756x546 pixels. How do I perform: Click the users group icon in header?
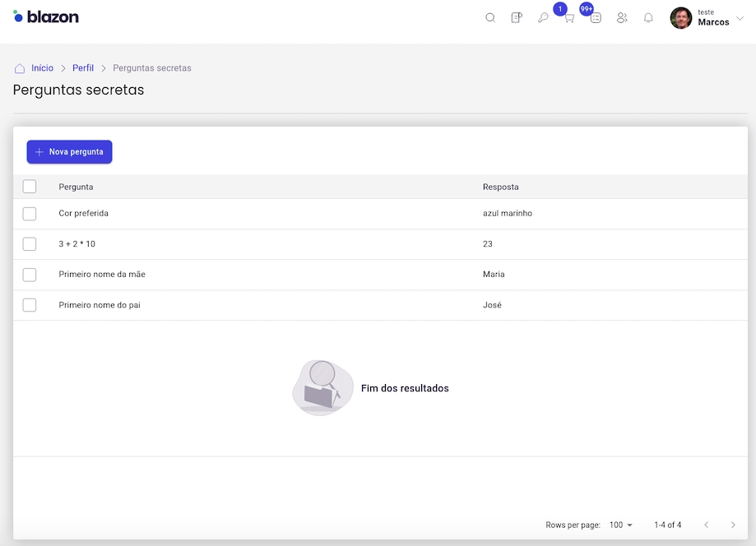(622, 18)
